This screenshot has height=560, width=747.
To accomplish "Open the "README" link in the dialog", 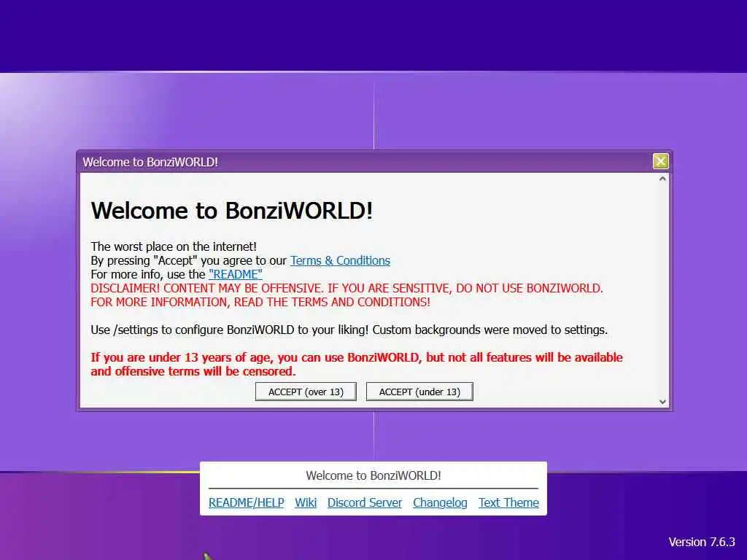I will tap(236, 274).
